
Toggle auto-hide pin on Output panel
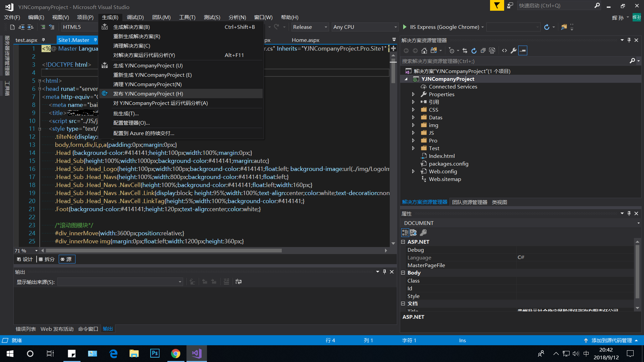384,272
